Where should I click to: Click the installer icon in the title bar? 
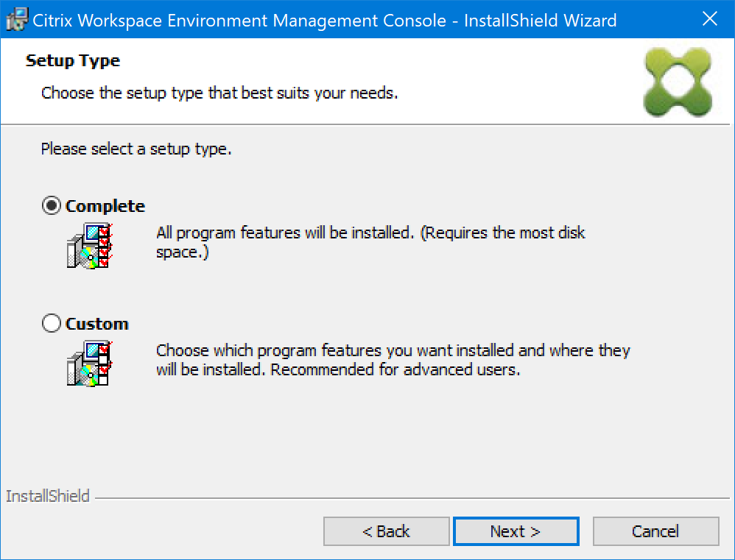(17, 20)
